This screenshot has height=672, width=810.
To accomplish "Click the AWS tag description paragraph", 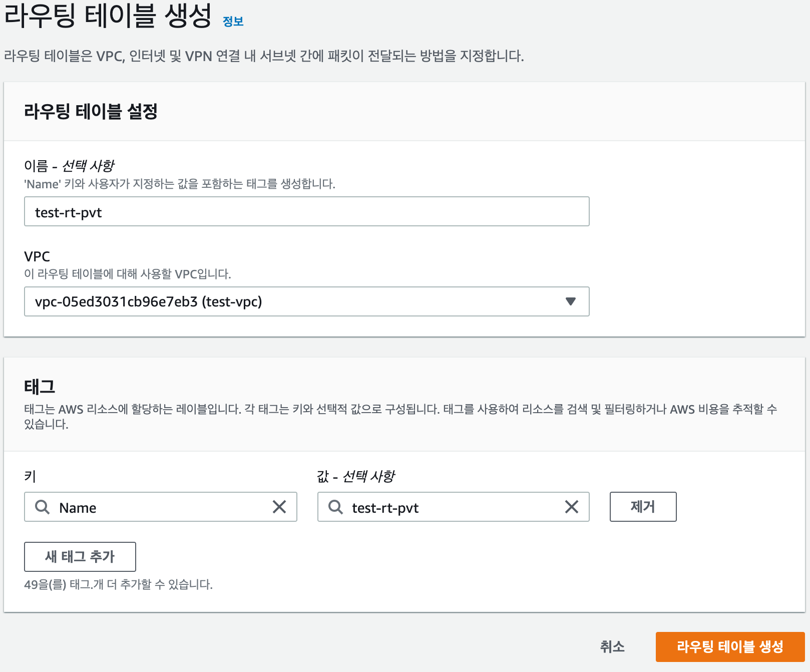I will (x=400, y=417).
